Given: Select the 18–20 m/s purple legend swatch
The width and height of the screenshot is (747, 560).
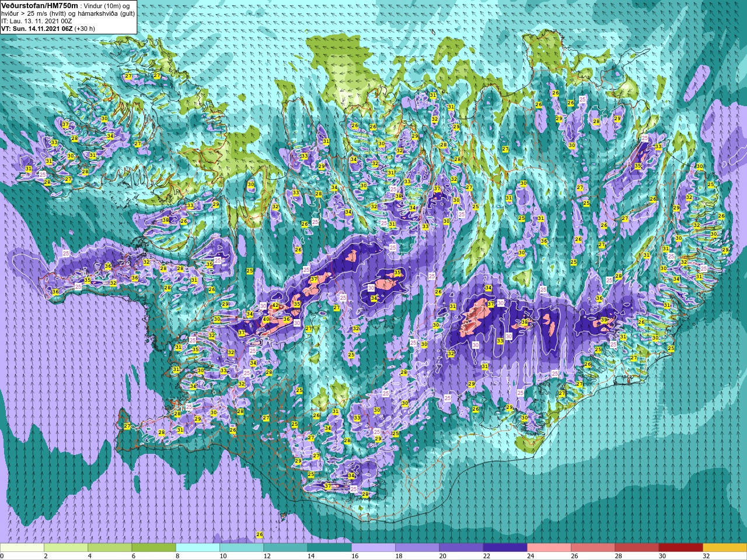Looking at the screenshot, I should (417, 548).
